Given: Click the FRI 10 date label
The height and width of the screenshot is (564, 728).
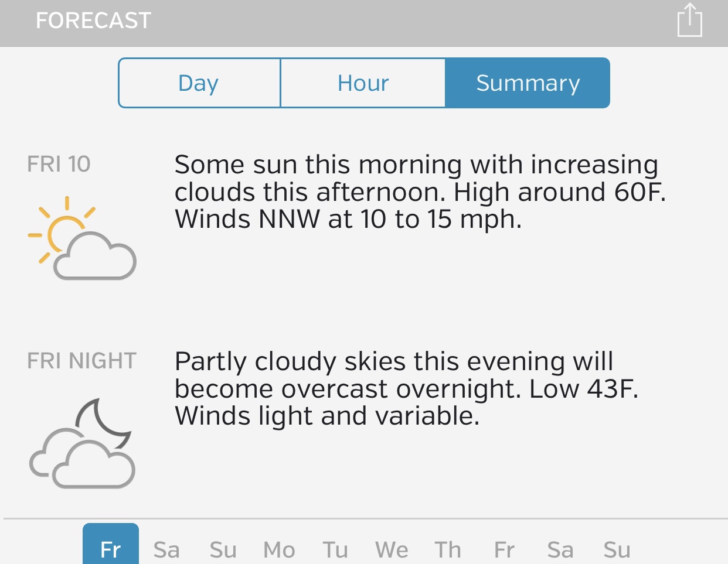Looking at the screenshot, I should 59,165.
